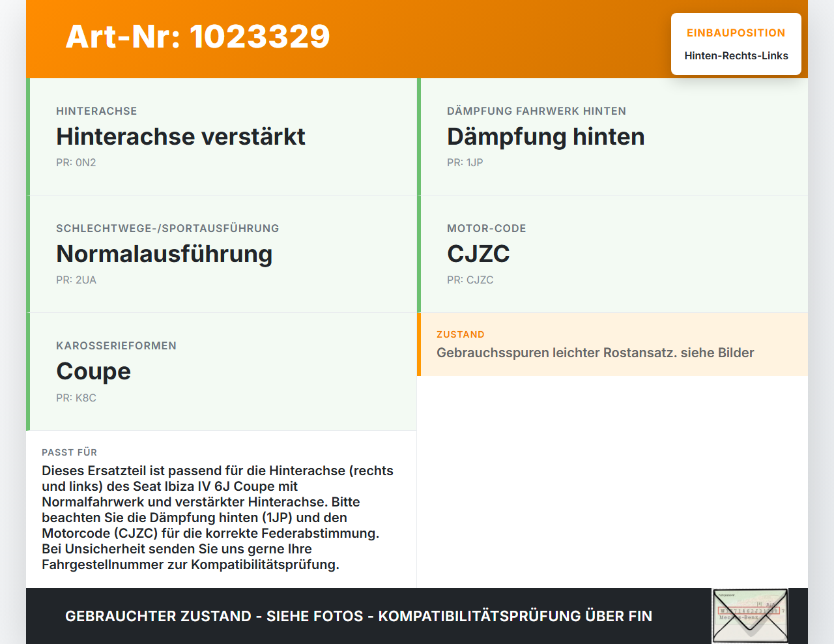This screenshot has height=644, width=834.
Task: Click the PR: CJZC code label
Action: pos(470,280)
